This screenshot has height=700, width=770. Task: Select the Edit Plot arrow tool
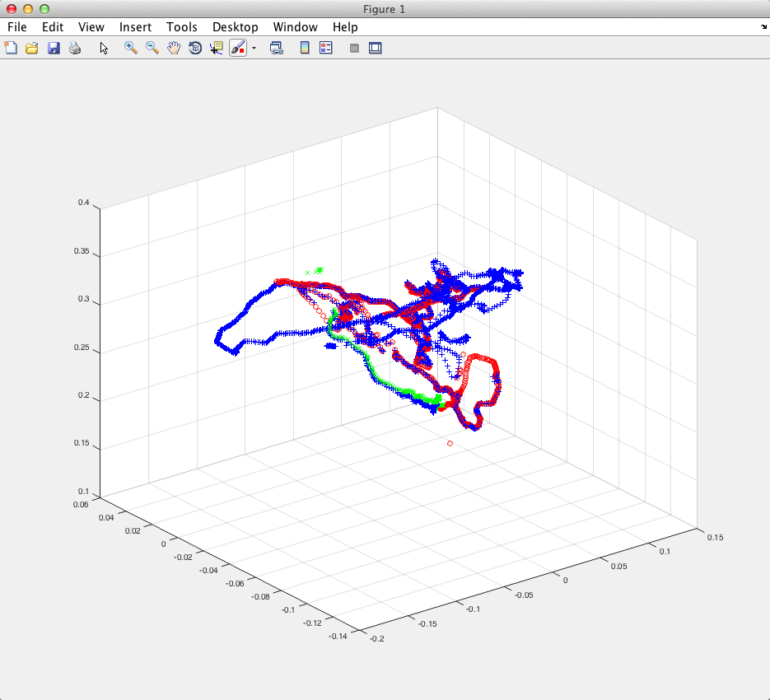click(104, 48)
